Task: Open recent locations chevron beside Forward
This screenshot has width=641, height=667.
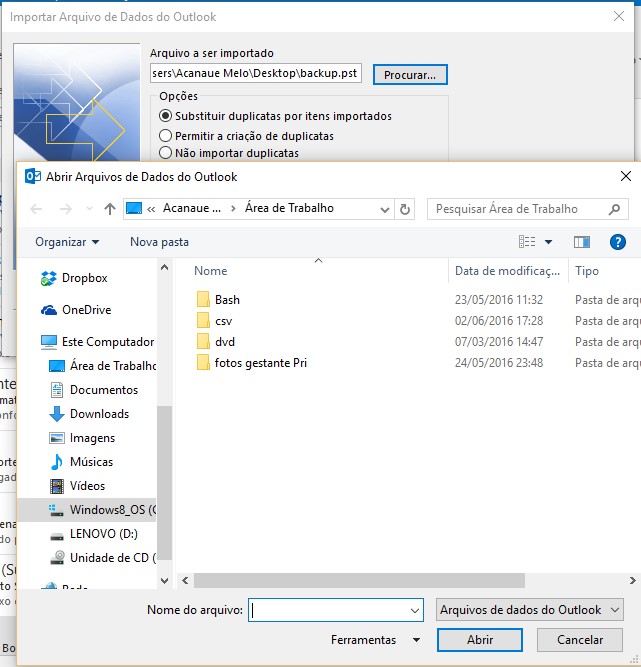Action: pos(89,209)
